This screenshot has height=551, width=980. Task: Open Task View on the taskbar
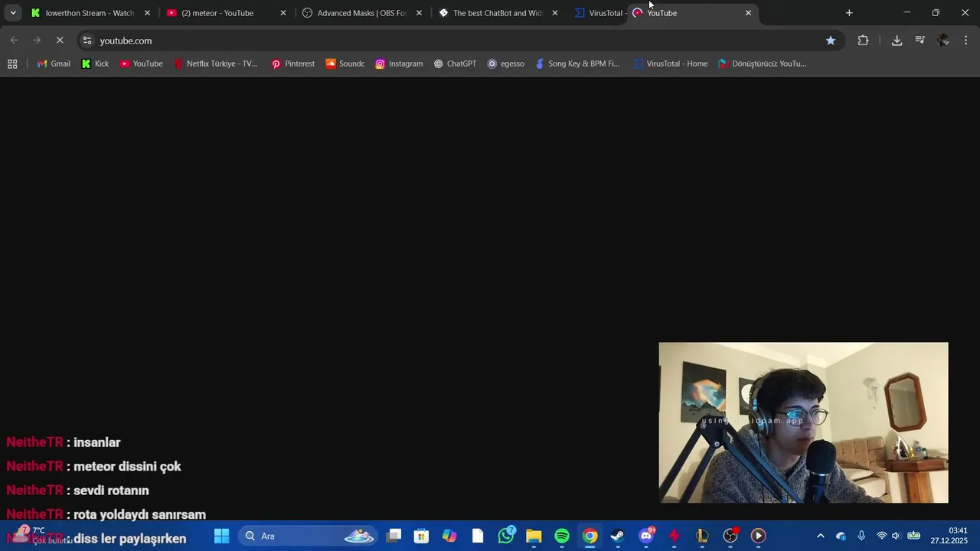point(394,536)
